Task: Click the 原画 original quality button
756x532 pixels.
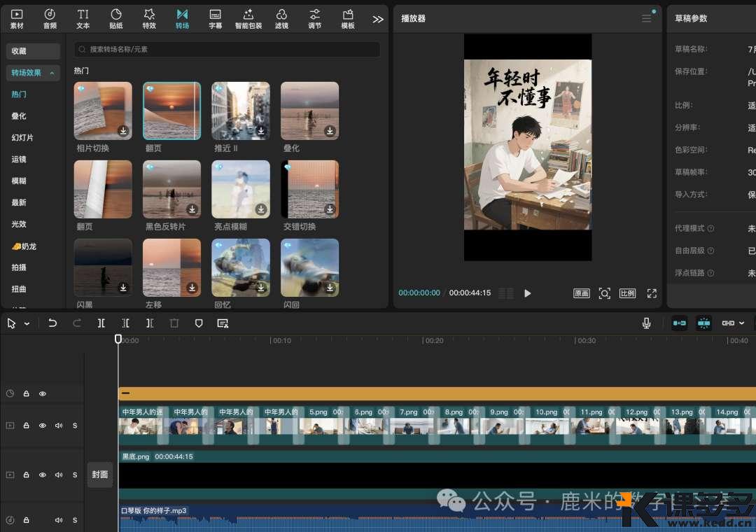Action: [x=582, y=293]
